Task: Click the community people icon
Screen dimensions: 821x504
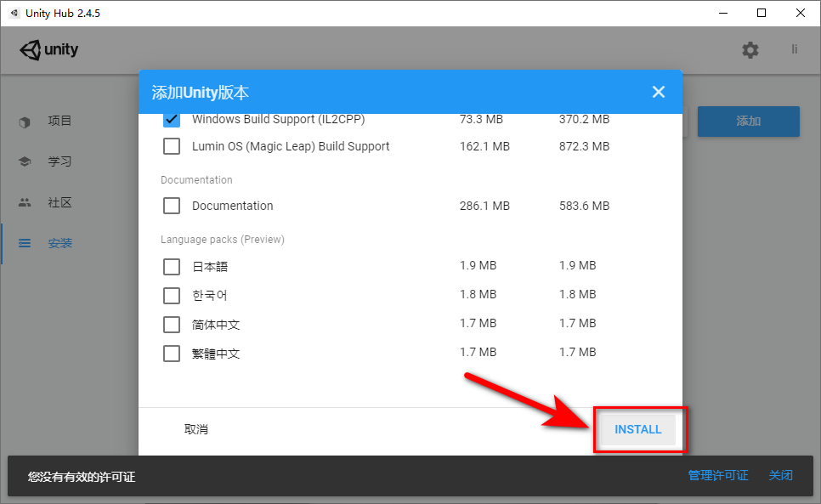Action: coord(25,202)
